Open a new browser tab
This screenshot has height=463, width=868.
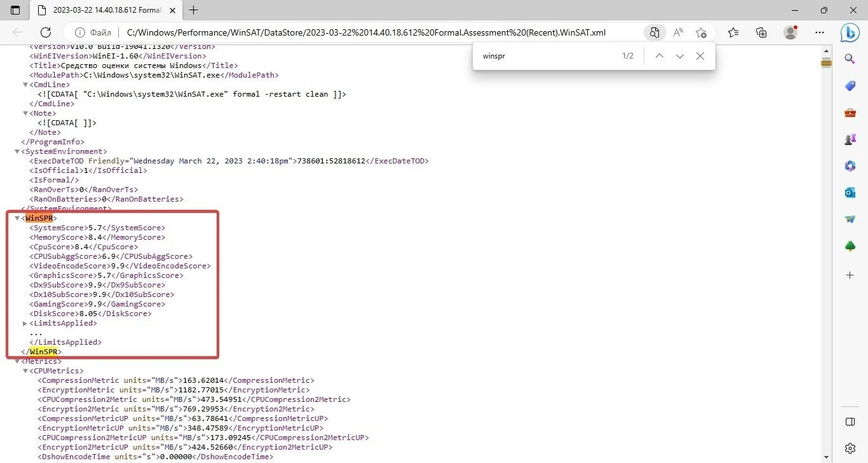194,10
